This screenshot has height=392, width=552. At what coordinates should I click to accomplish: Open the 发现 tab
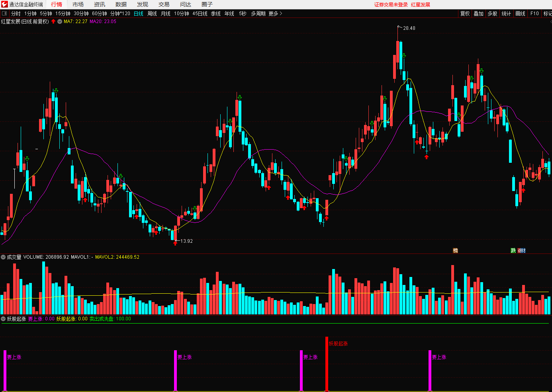(x=143, y=4)
